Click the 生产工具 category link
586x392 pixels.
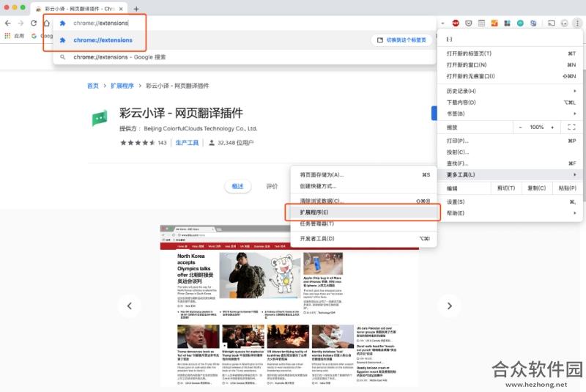tap(187, 143)
